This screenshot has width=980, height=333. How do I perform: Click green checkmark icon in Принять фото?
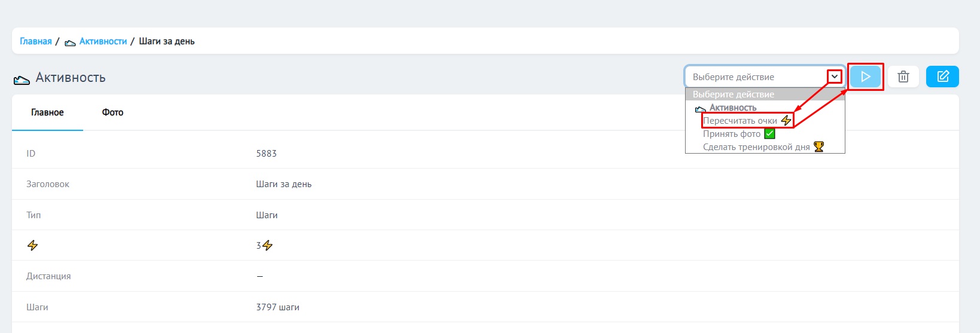click(x=769, y=134)
